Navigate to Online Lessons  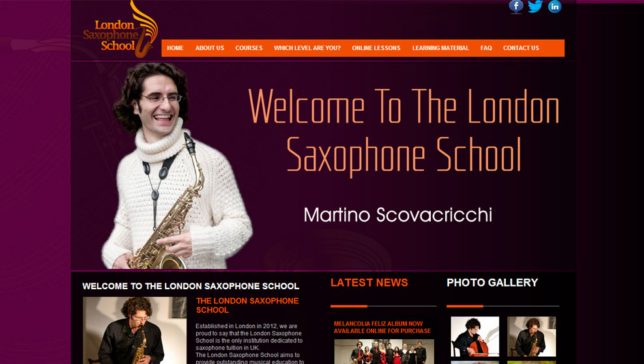coord(376,48)
